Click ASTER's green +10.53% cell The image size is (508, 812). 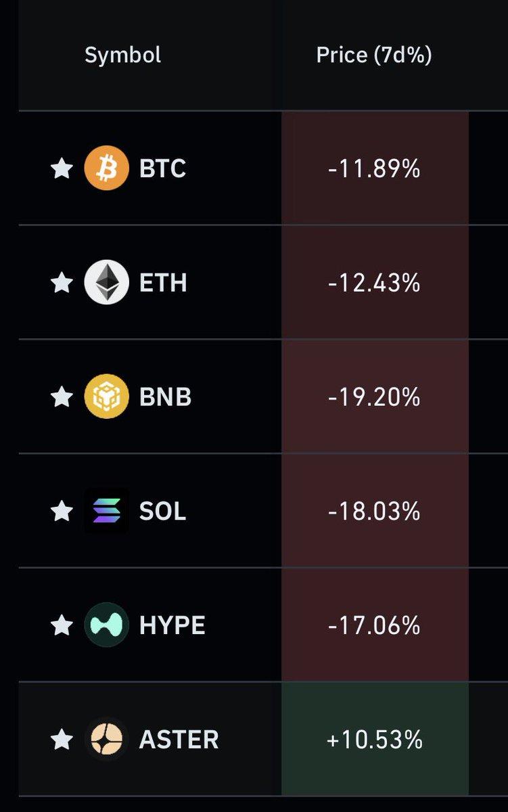[x=375, y=739]
